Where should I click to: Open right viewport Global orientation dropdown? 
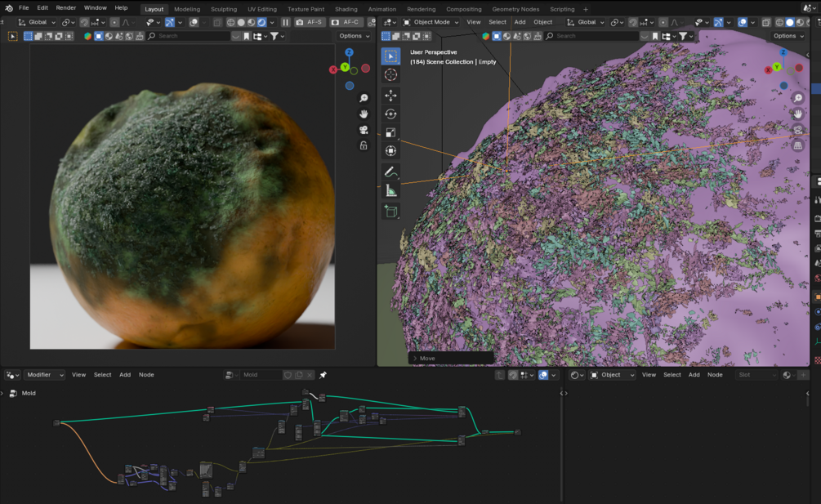[x=586, y=22]
